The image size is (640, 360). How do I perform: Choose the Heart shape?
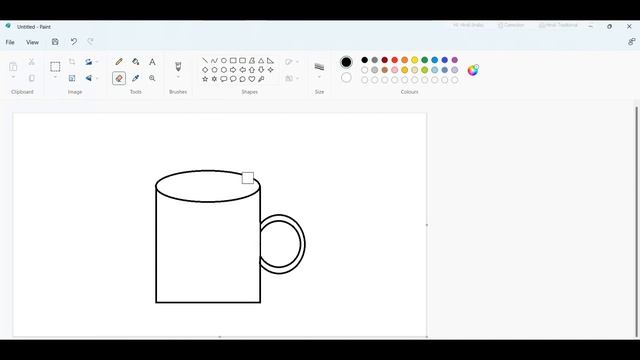pyautogui.click(x=252, y=79)
